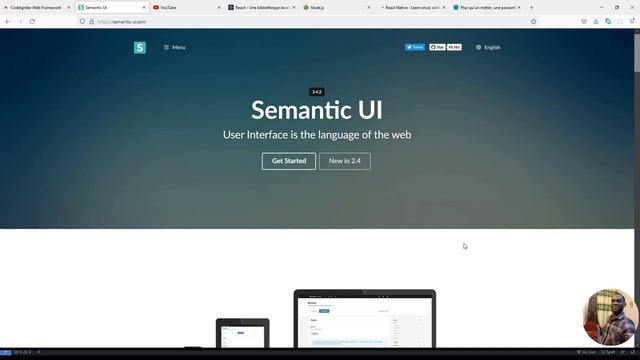Click the New in 2.4 button
640x360 pixels.
345,161
